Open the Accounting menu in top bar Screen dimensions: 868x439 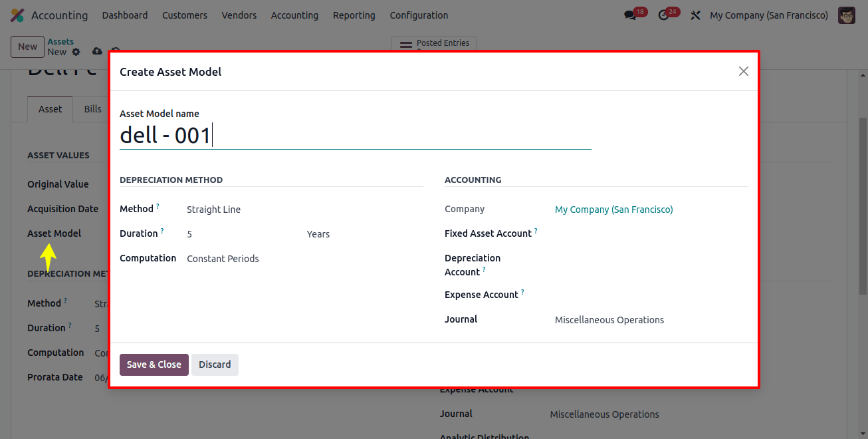pyautogui.click(x=294, y=15)
